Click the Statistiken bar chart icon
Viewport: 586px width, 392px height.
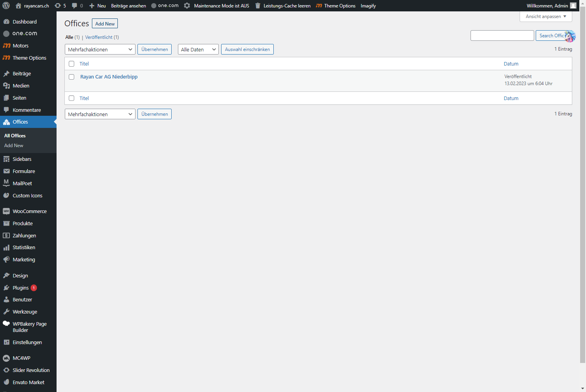[x=6, y=247]
